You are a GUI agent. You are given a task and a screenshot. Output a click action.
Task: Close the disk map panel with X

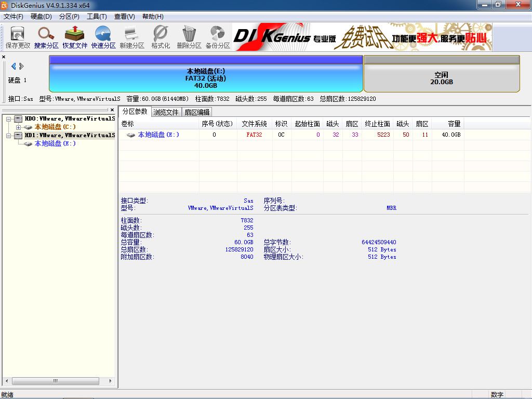coord(4,57)
